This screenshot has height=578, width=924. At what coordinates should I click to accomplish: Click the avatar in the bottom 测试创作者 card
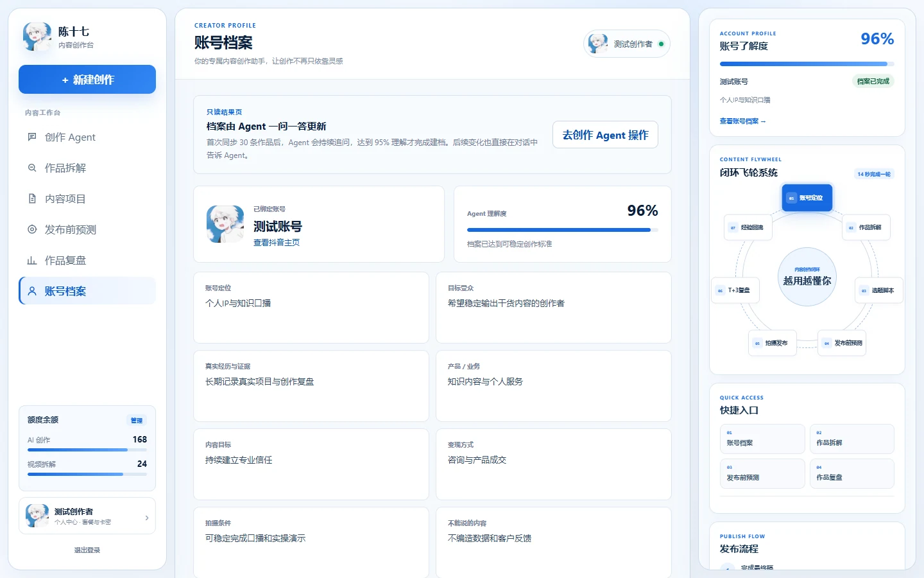37,516
